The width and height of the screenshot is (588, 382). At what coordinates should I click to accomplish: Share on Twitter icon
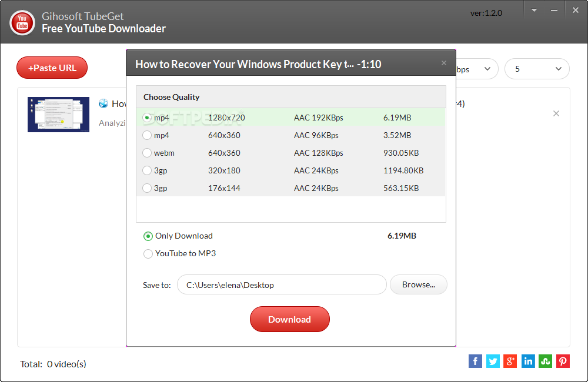pyautogui.click(x=493, y=361)
